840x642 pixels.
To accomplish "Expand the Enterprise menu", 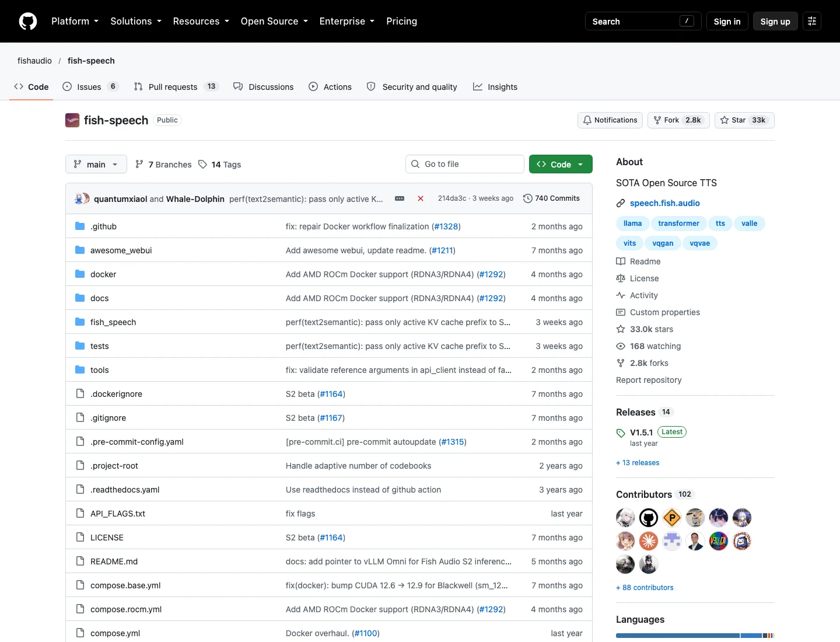I will 347,21.
